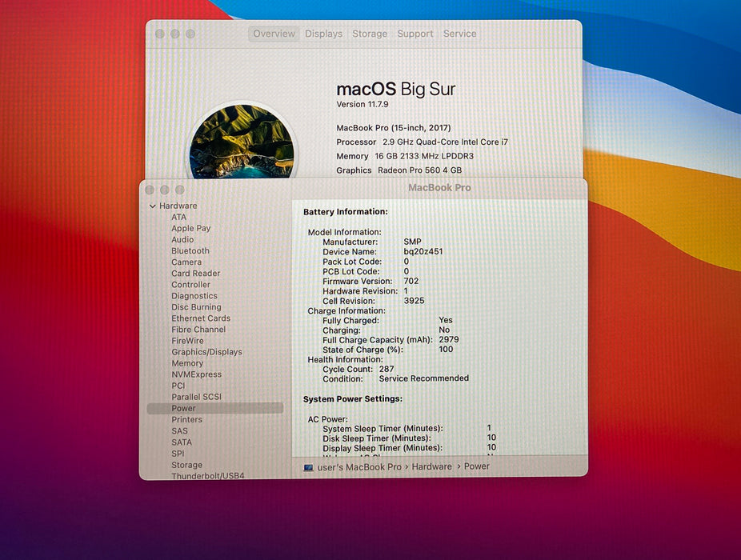Click the 2.9 GHz Quad-Core Intel Core i7 text
741x560 pixels.
pyautogui.click(x=445, y=142)
